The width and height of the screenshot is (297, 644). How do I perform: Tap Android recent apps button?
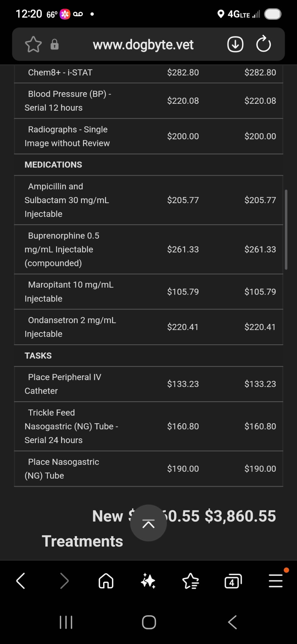pyautogui.click(x=66, y=622)
